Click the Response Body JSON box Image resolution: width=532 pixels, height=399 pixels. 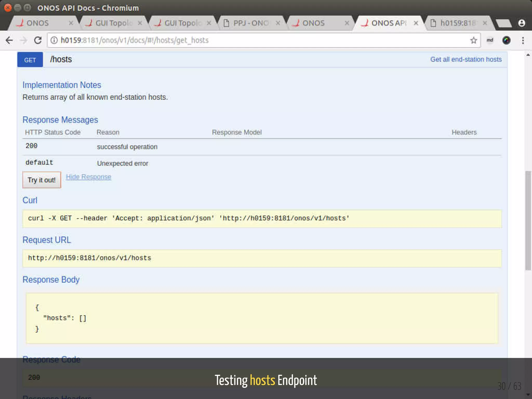click(262, 318)
